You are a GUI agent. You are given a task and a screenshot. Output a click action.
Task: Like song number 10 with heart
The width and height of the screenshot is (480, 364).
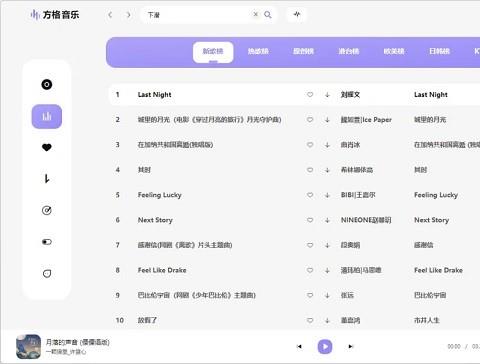click(310, 320)
